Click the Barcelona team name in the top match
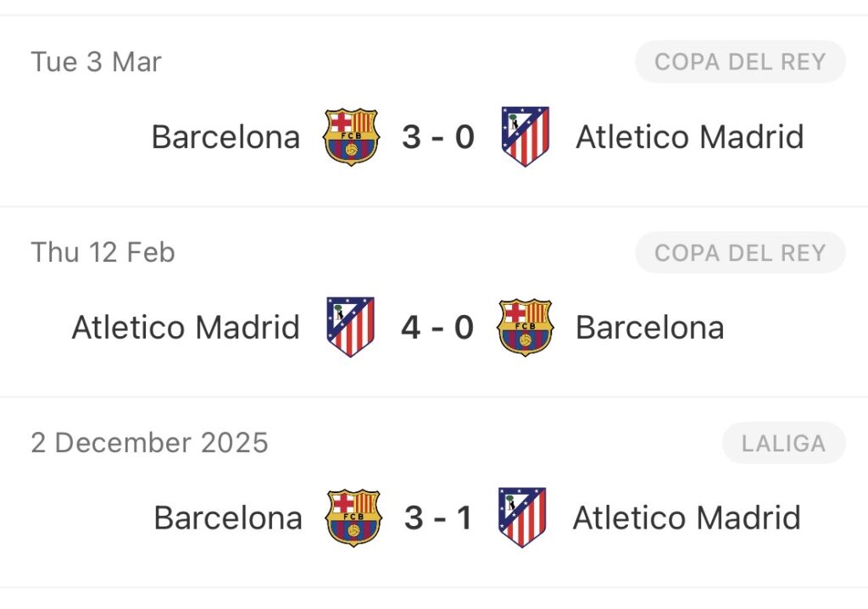868x609 pixels. (x=225, y=136)
